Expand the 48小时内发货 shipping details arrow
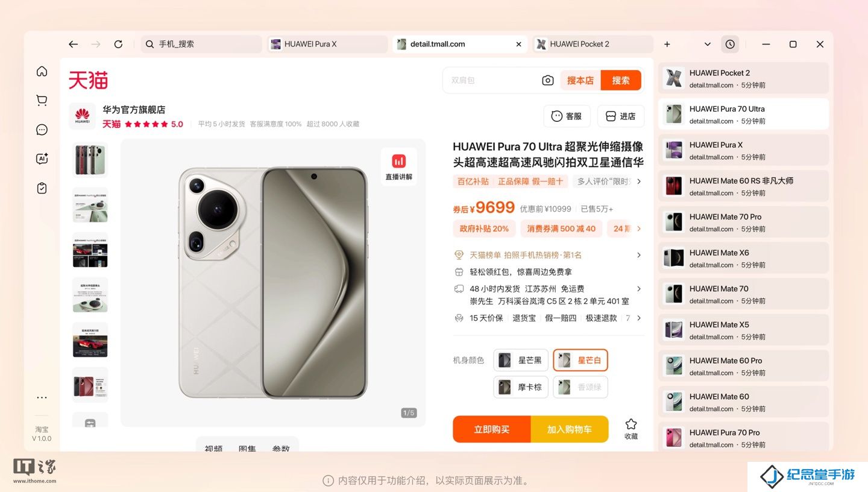 (x=639, y=289)
